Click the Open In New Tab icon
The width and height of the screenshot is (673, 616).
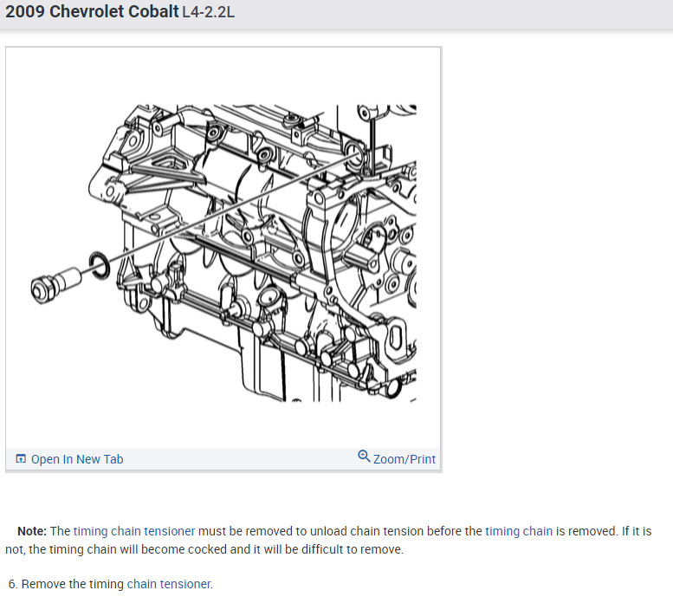click(21, 459)
